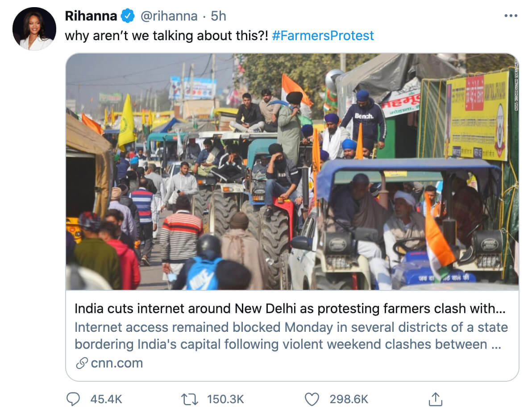Click the share upload icon
532x413 pixels.
coord(435,399)
